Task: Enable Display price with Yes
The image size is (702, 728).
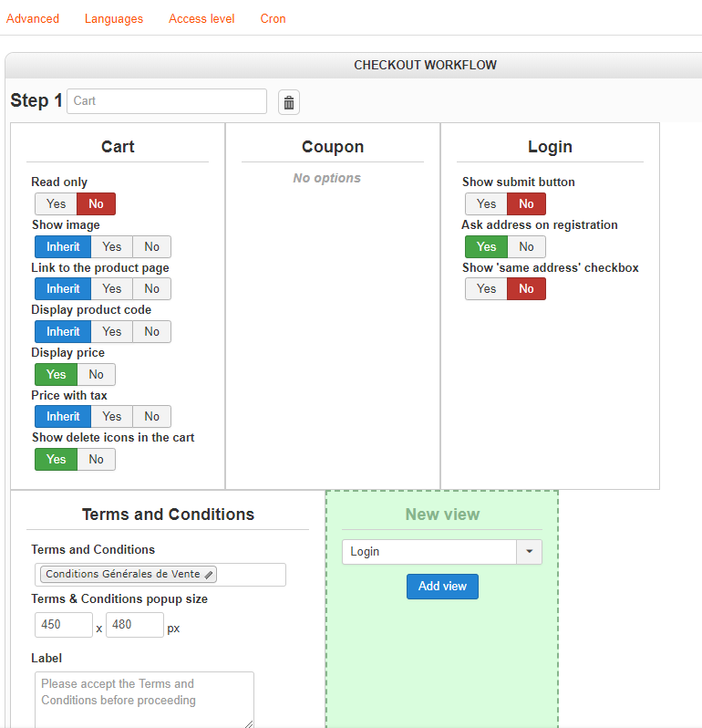Action: point(57,374)
